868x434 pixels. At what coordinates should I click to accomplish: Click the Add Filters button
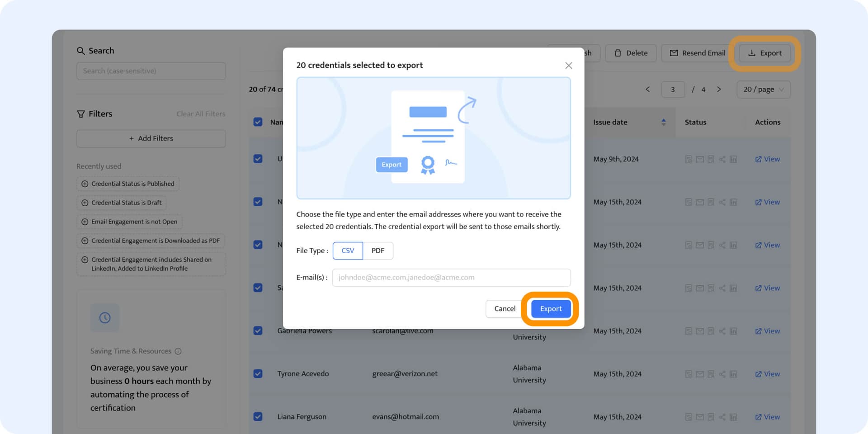(151, 138)
